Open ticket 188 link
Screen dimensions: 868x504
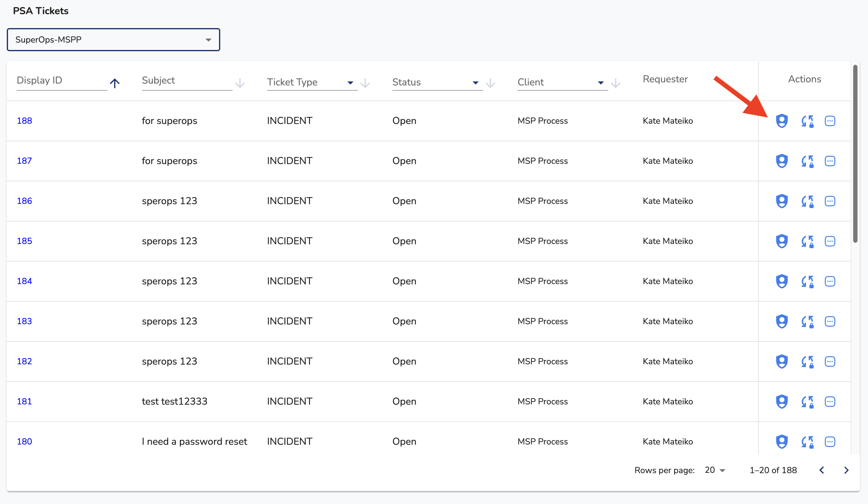click(x=24, y=121)
